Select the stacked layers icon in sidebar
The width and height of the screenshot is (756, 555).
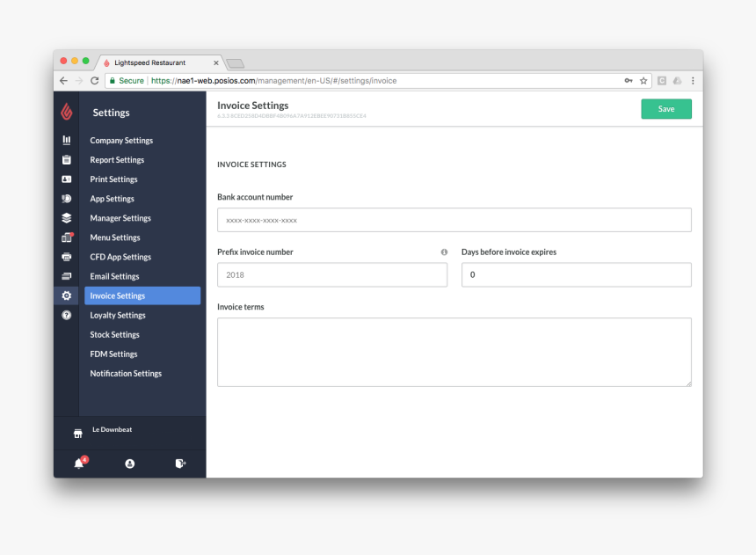pos(67,218)
